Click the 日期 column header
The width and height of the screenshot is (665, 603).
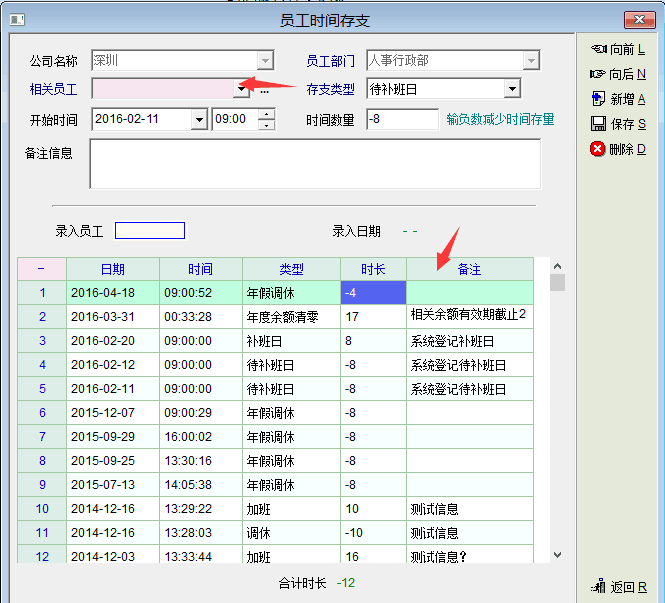[113, 269]
